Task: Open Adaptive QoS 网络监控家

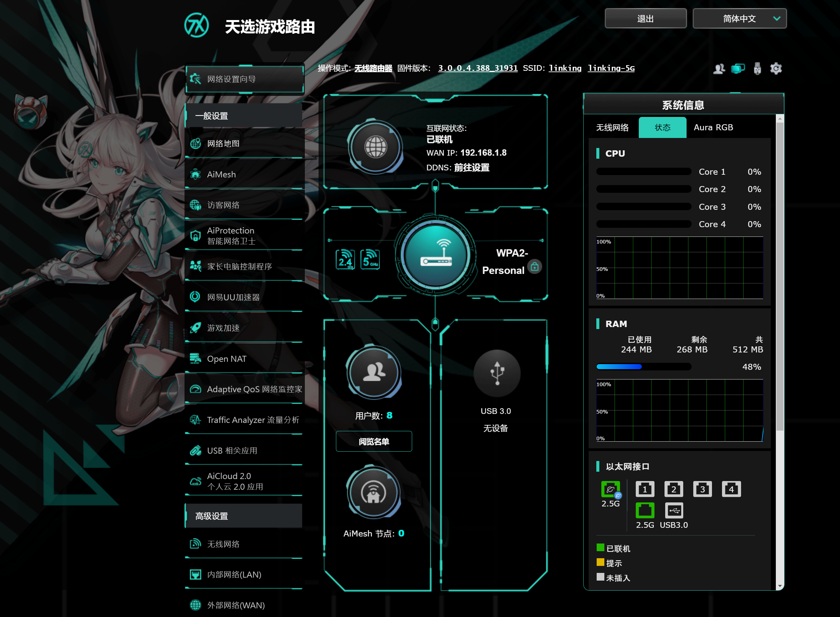Action: click(x=245, y=389)
